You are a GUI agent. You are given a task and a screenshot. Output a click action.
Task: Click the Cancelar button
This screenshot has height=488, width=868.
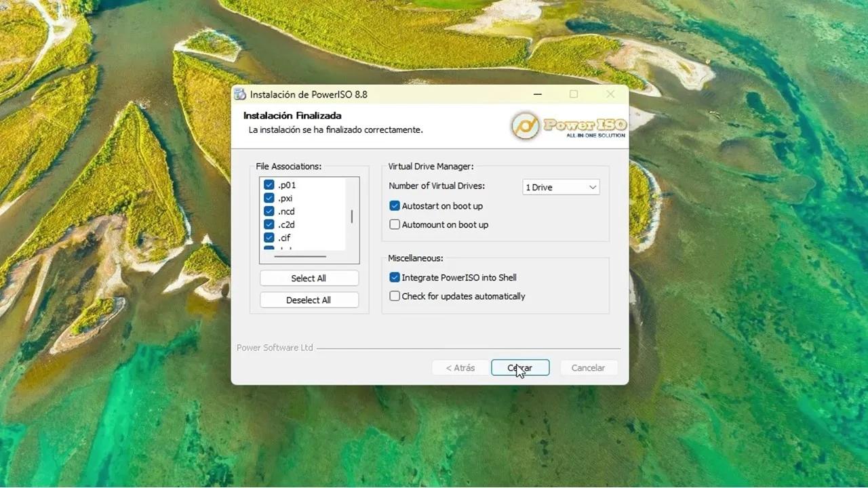tap(588, 367)
